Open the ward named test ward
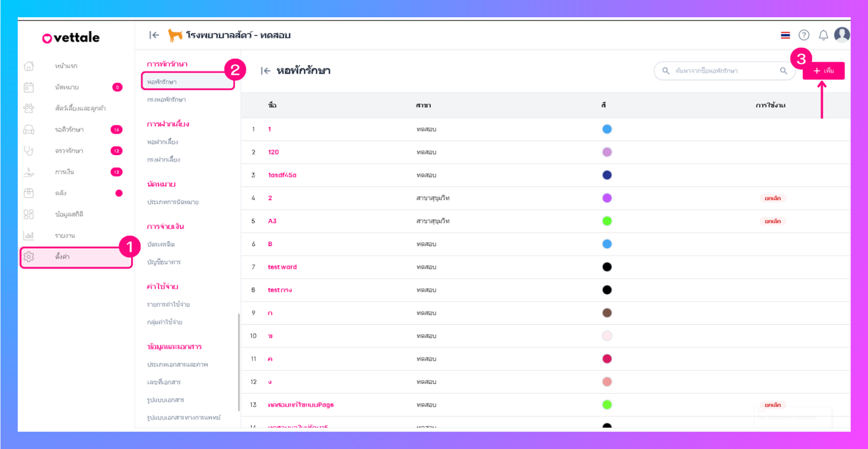The image size is (868, 449). pos(282,267)
